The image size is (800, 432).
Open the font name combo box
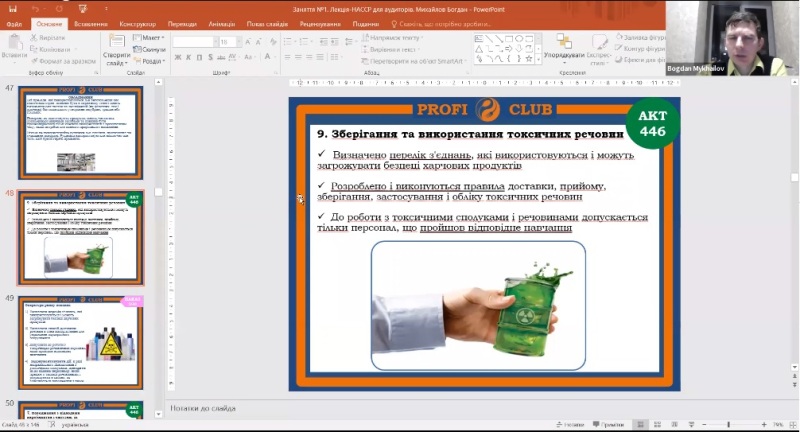(195, 42)
